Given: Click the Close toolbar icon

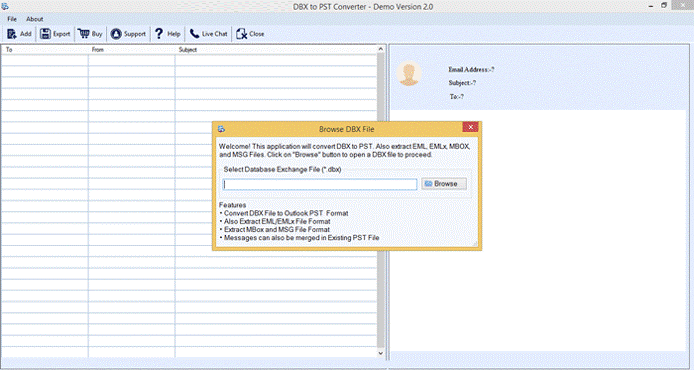Looking at the screenshot, I should coord(241,34).
